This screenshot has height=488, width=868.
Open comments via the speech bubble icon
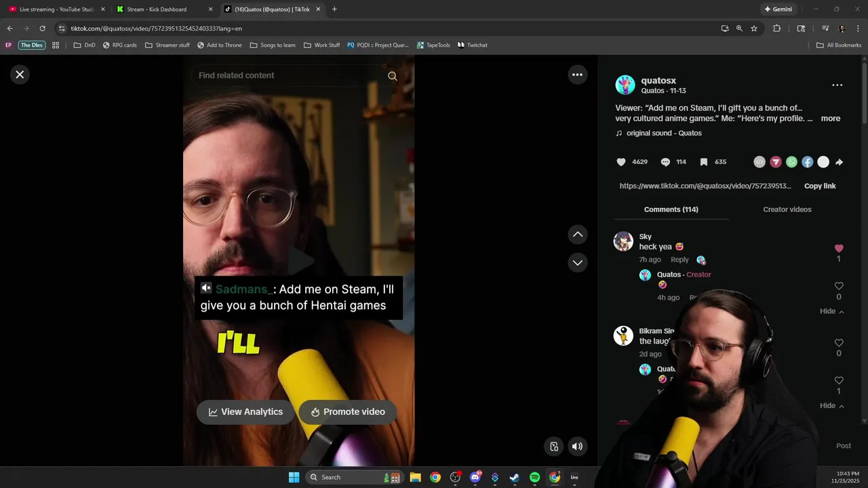(665, 162)
